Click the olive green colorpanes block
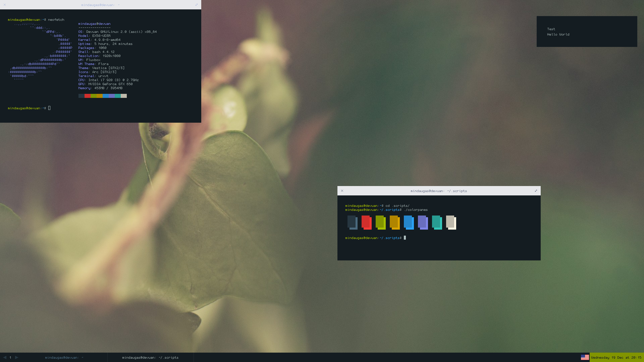 pos(380,223)
